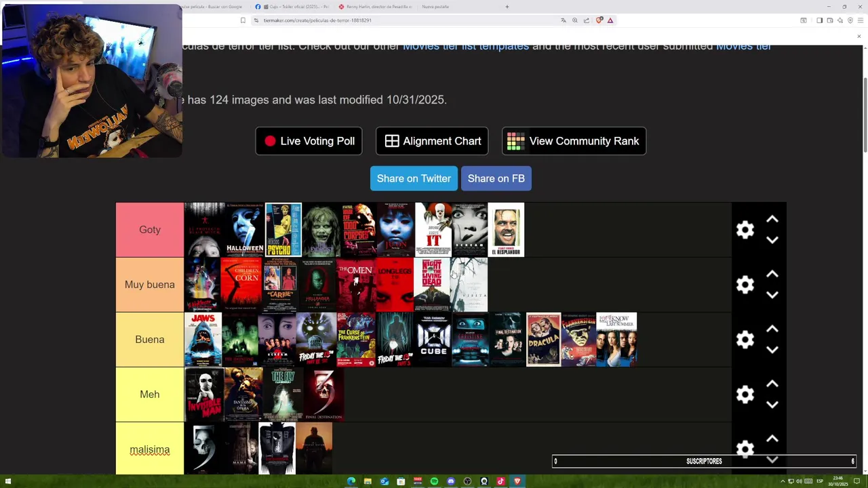Select the Scream poster in Goty tier
Screen dimensions: 868x488
(470, 230)
